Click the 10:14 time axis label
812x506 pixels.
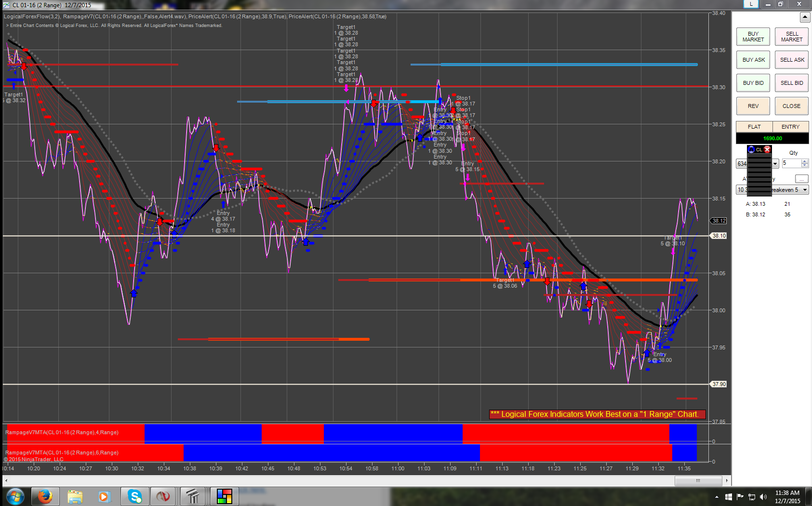[8, 468]
